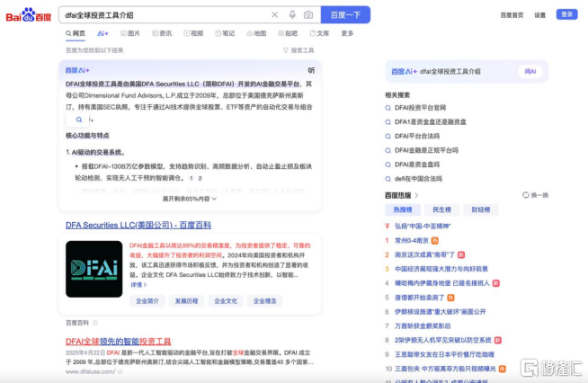Switch to the 资讯 tab
Image resolution: width=588 pixels, height=383 pixels.
[x=162, y=33]
